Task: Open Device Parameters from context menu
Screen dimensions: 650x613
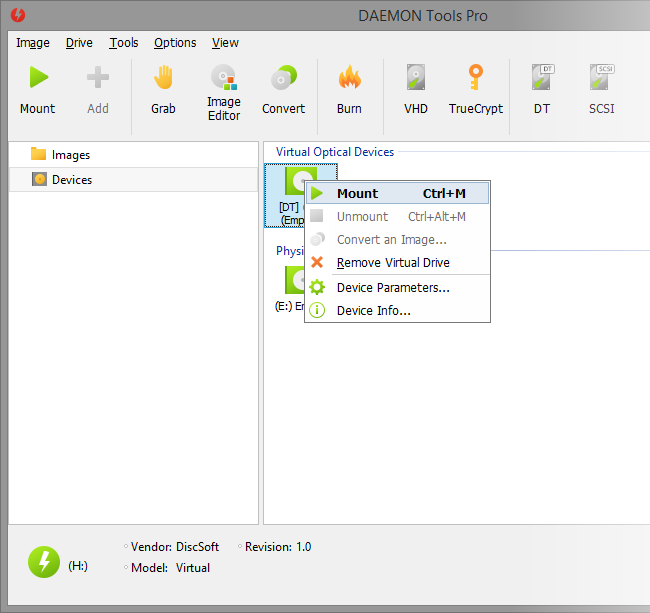Action: (398, 287)
